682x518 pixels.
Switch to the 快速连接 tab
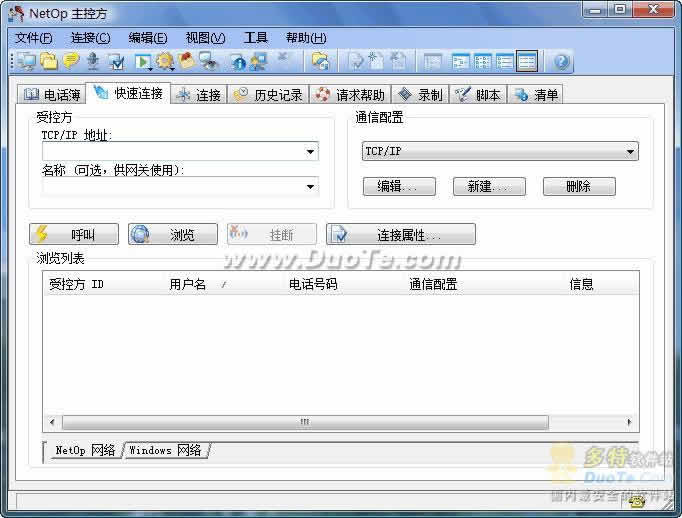(x=128, y=93)
